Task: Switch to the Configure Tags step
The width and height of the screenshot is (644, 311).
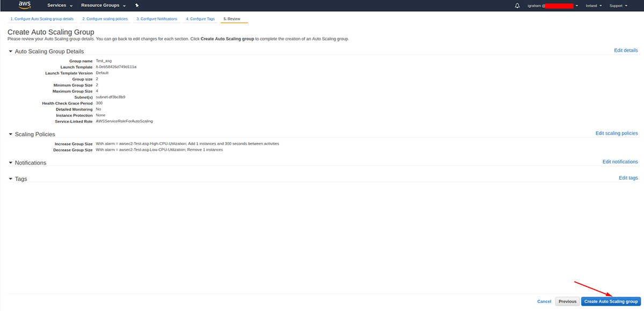Action: [x=200, y=18]
